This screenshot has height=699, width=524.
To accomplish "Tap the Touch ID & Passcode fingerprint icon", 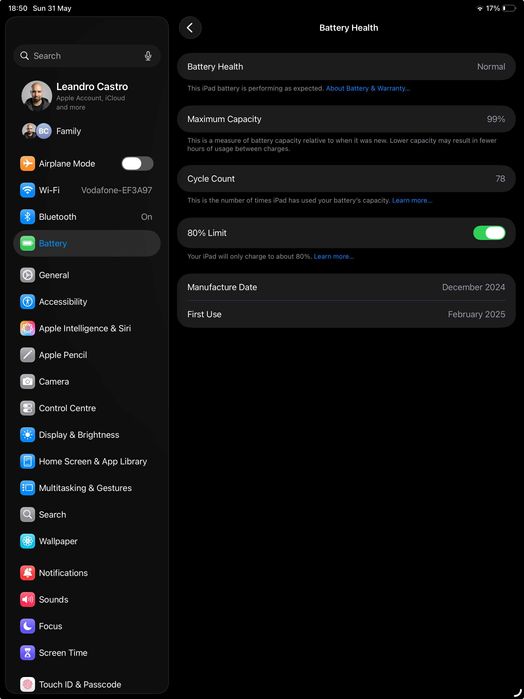I will click(27, 684).
